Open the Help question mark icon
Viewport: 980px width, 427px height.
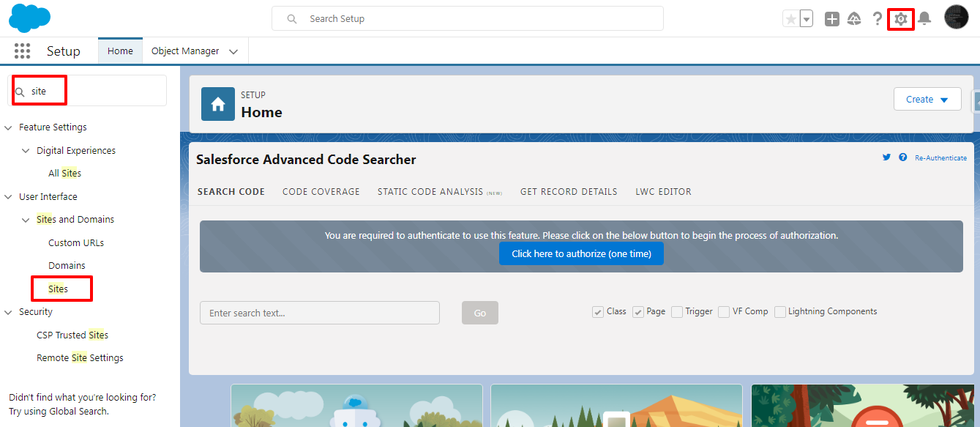coord(878,19)
